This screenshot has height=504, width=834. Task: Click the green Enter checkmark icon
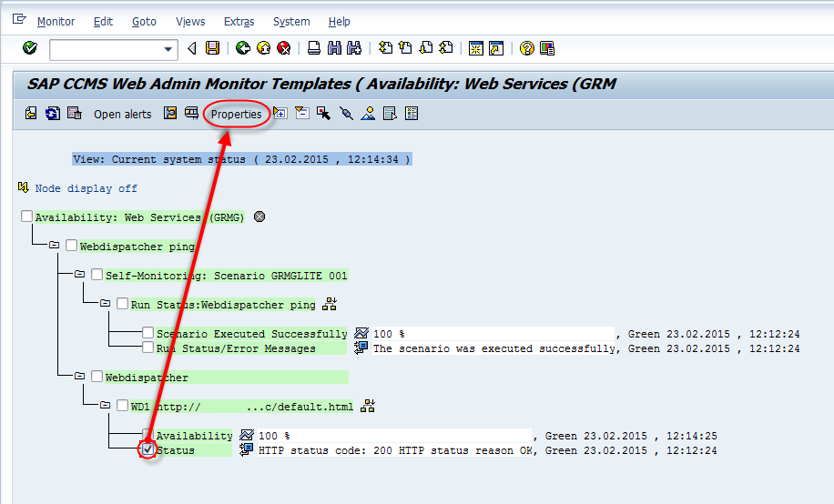point(30,48)
